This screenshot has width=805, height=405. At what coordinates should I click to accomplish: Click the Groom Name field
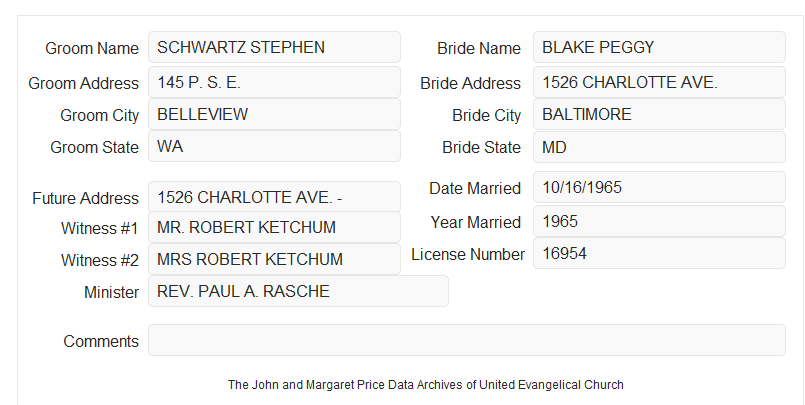click(x=274, y=47)
